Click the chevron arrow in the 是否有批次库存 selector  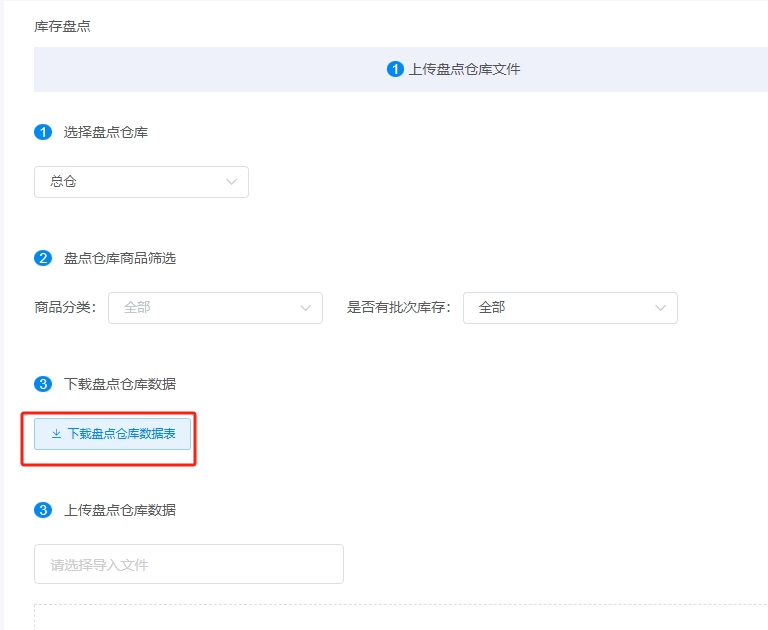coord(660,308)
